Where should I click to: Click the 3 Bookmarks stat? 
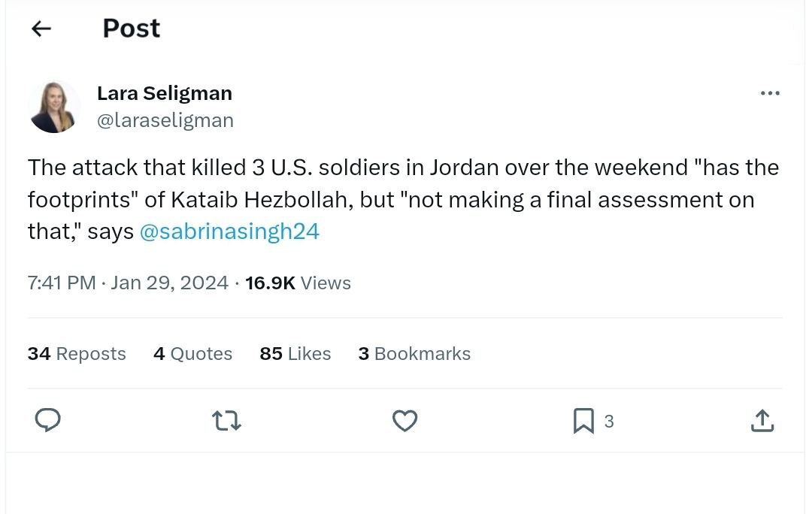pos(414,354)
